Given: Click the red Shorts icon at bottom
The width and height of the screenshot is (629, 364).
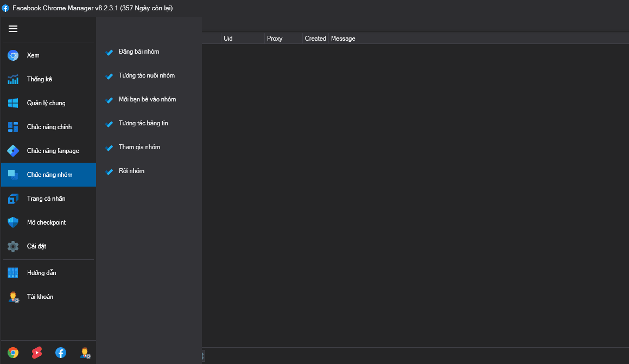Looking at the screenshot, I should point(37,353).
